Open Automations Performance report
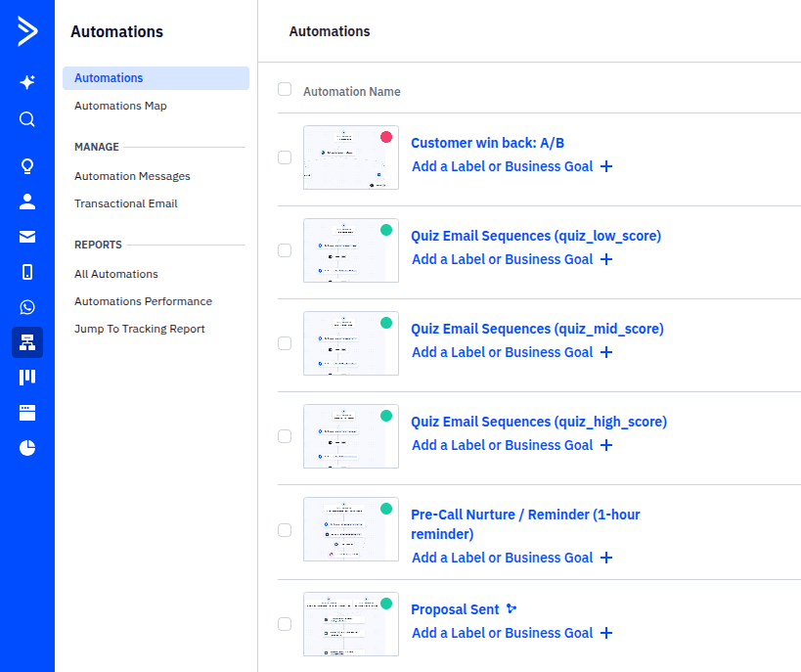The image size is (801, 672). (x=143, y=301)
